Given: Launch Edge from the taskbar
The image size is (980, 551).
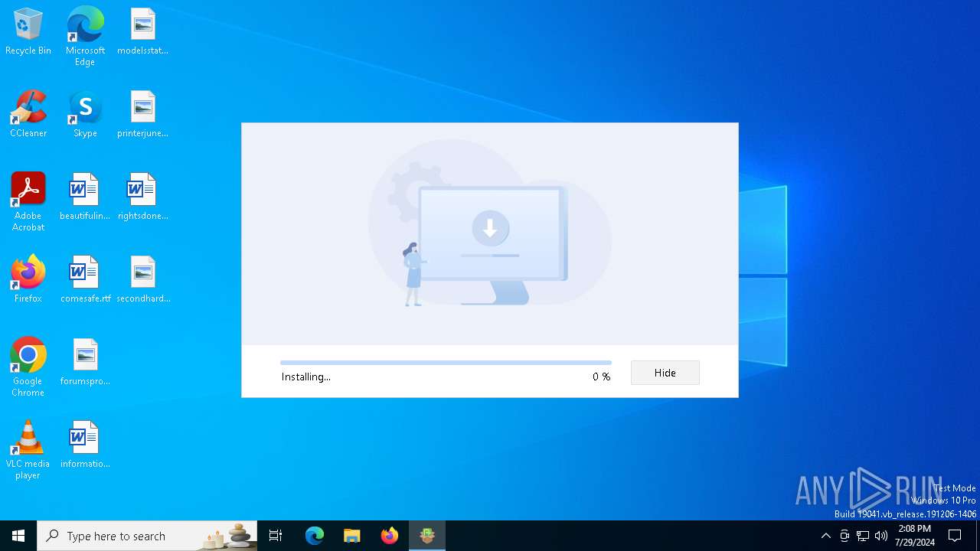Looking at the screenshot, I should [315, 536].
